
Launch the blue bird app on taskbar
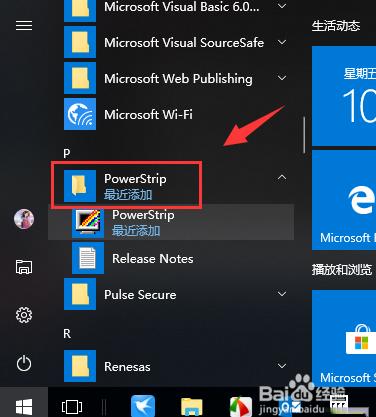(x=143, y=406)
